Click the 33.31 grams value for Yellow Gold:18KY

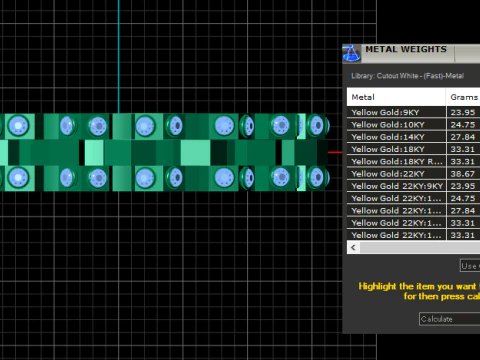463,149
